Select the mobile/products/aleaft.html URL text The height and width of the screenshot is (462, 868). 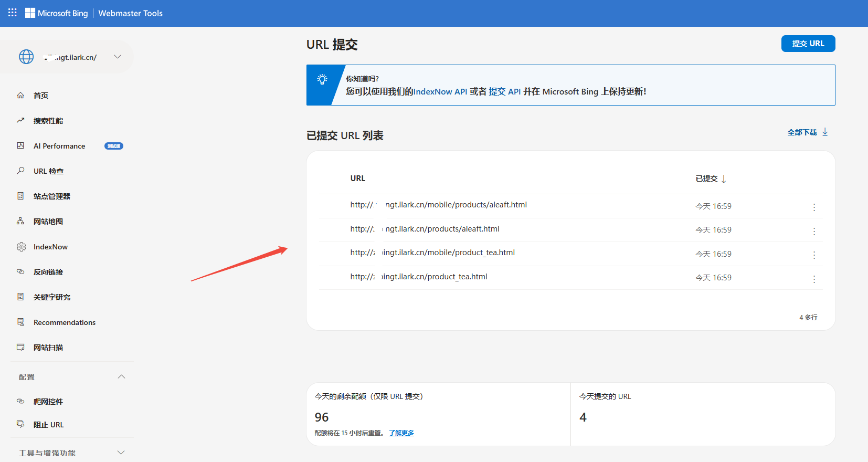coord(439,205)
